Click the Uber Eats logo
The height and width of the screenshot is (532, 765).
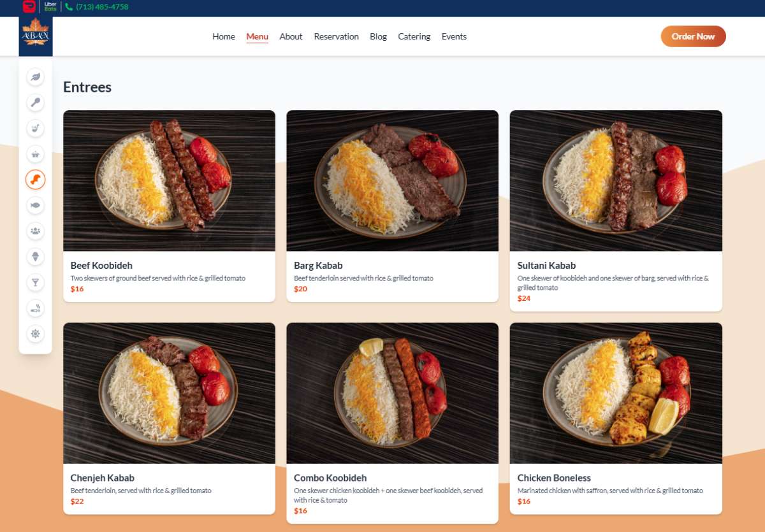tap(50, 7)
